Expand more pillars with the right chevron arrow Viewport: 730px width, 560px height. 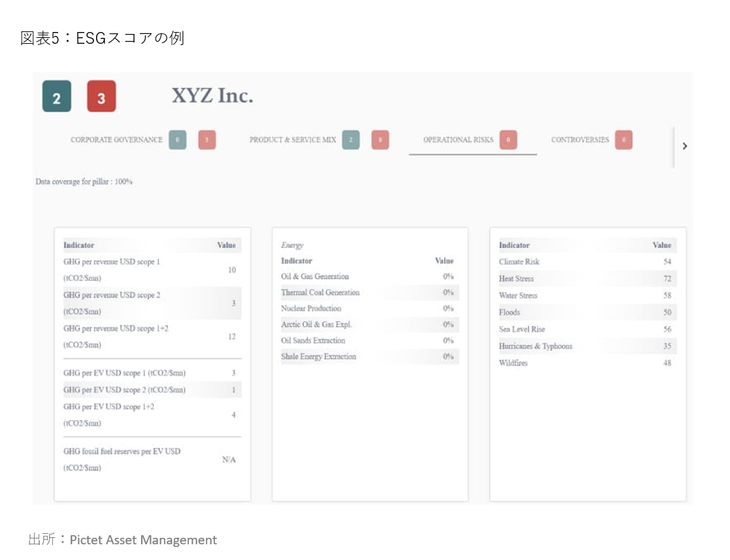point(684,146)
